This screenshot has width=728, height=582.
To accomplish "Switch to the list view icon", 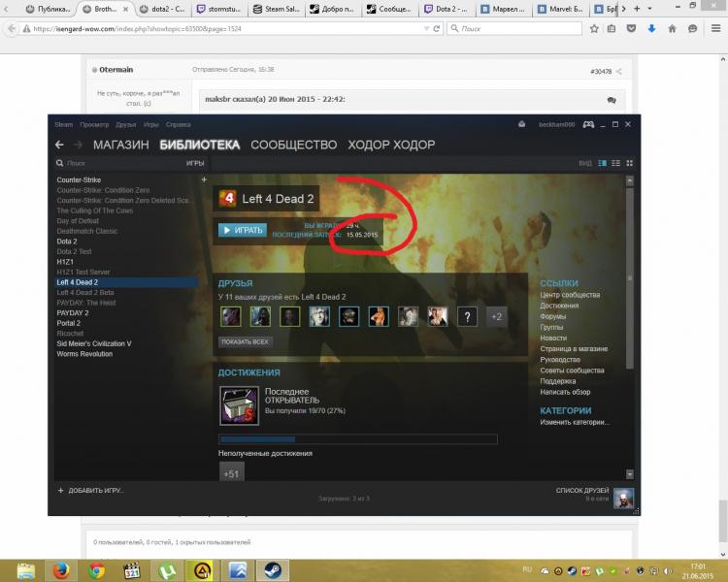I will pyautogui.click(x=615, y=163).
